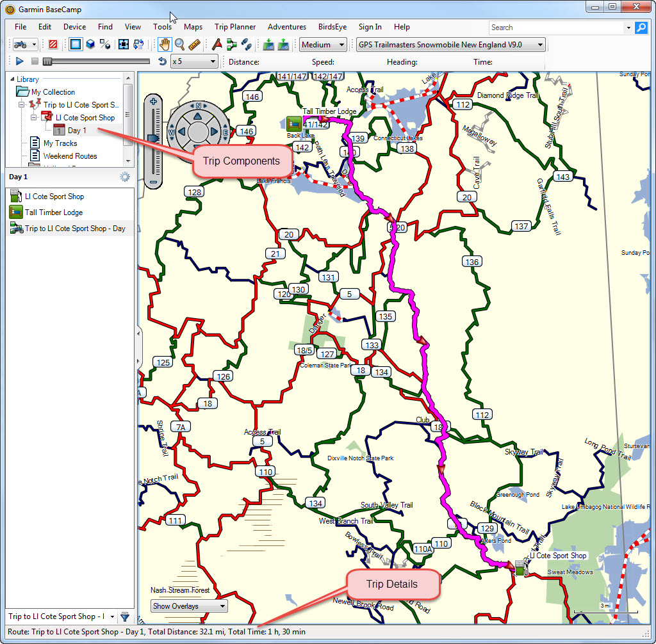Viewport: 656px width, 644px height.
Task: Click the playback restart loop arrow
Action: [162, 61]
